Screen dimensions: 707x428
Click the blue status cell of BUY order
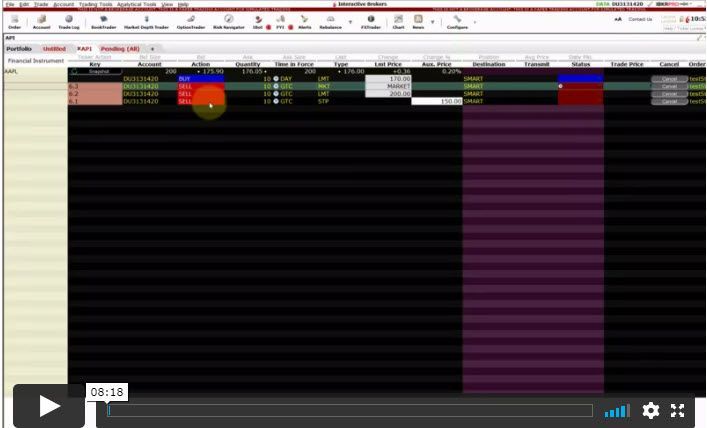click(580, 79)
